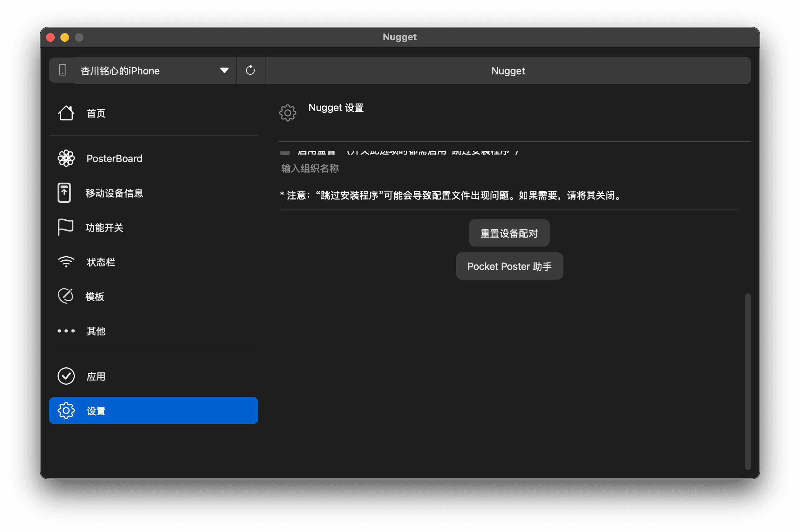Open the Pocket Poster 助手 button
This screenshot has width=800, height=532.
point(509,266)
